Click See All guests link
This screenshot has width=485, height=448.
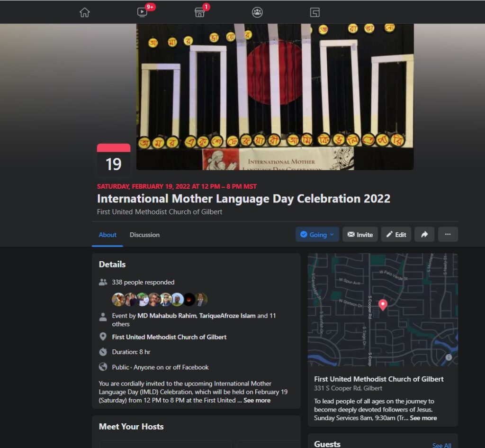(x=441, y=445)
